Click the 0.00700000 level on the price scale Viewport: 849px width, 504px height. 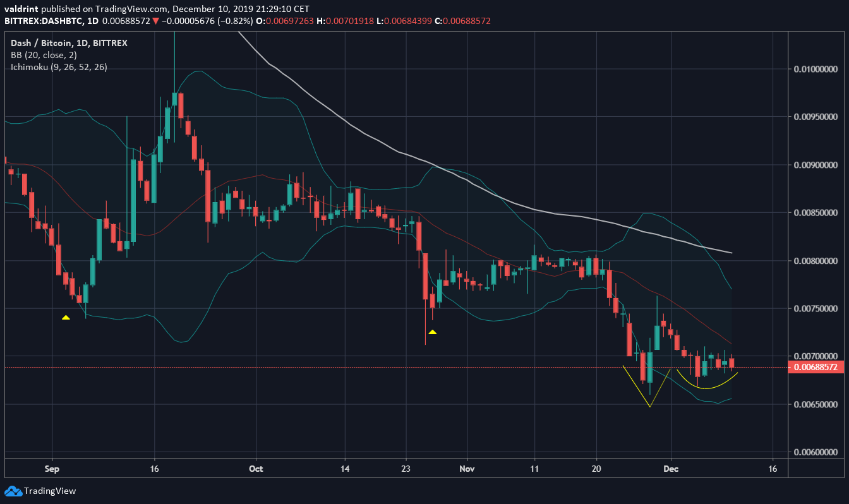tap(816, 356)
